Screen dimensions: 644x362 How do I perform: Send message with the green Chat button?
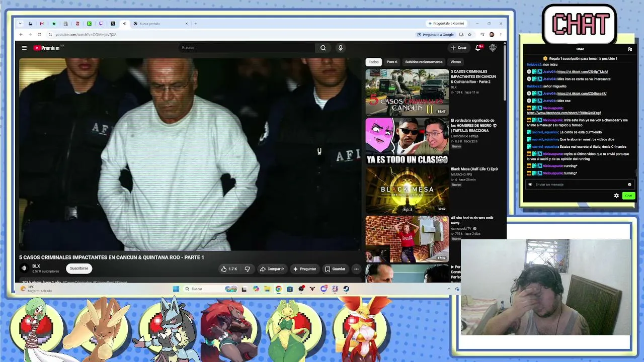point(628,196)
